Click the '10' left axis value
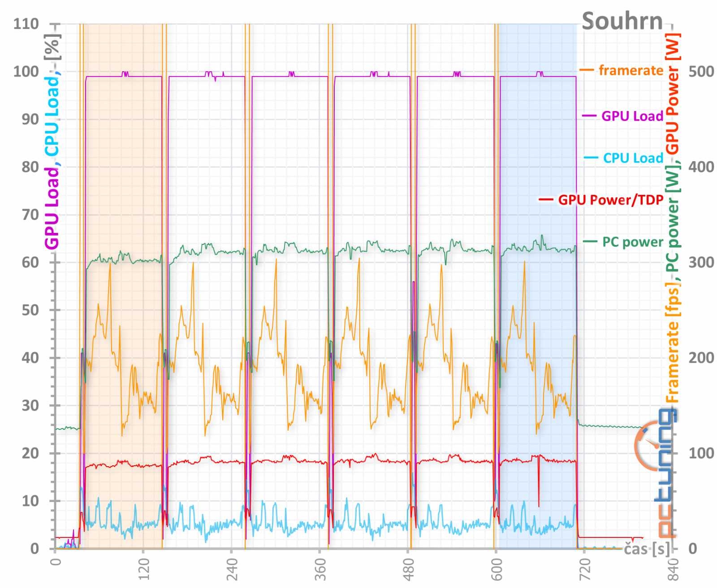 [x=30, y=501]
